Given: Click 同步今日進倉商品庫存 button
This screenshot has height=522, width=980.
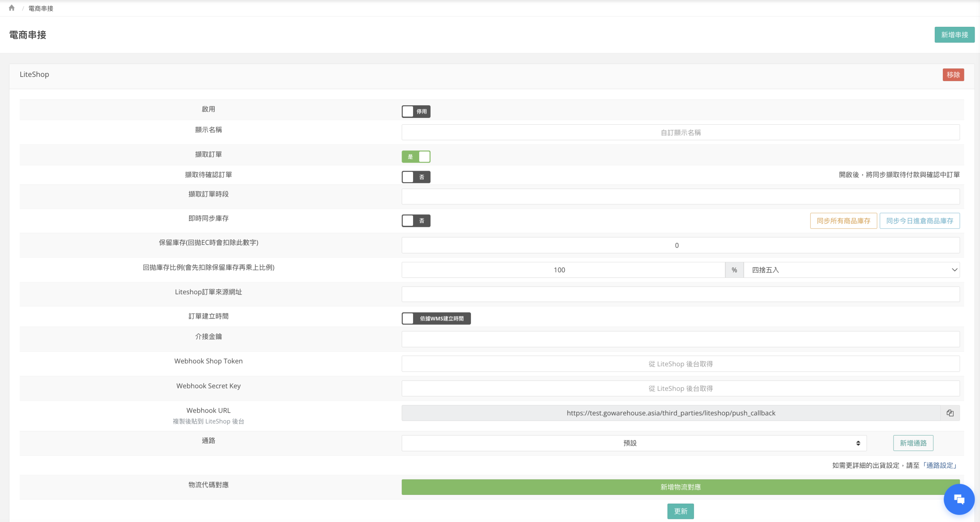Looking at the screenshot, I should click(x=919, y=221).
